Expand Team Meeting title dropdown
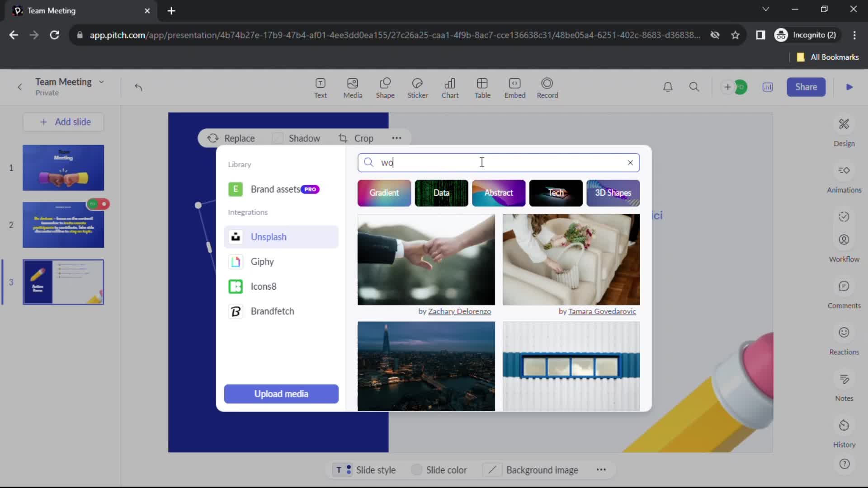Screen dimensions: 868x488 pos(101,82)
